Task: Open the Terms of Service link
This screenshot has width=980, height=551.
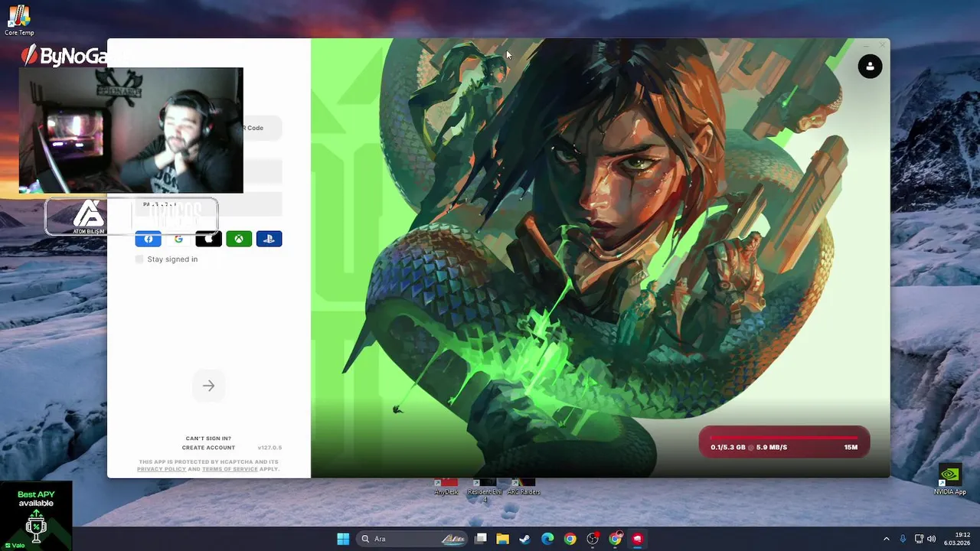Action: point(230,469)
